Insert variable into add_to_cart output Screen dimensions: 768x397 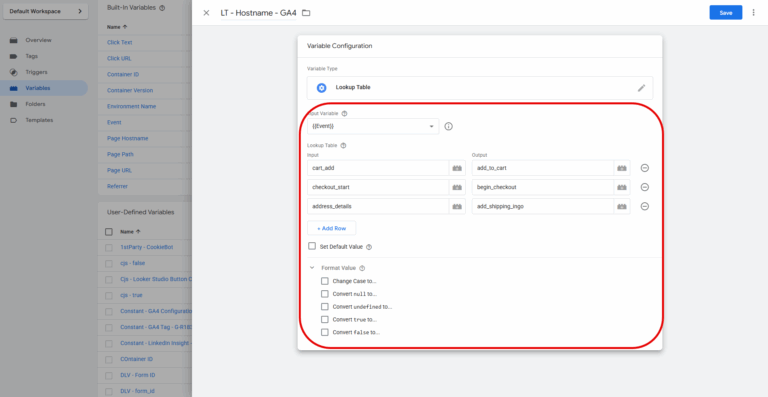622,168
